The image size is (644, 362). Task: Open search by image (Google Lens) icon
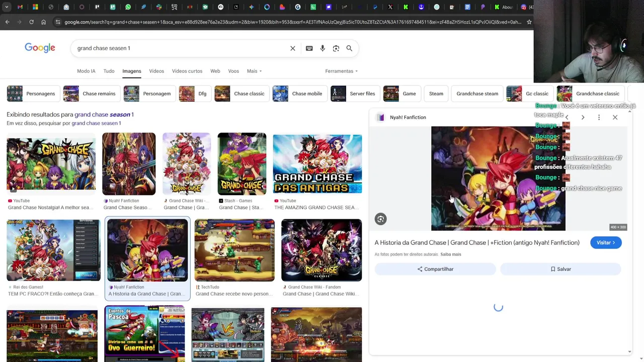(336, 48)
